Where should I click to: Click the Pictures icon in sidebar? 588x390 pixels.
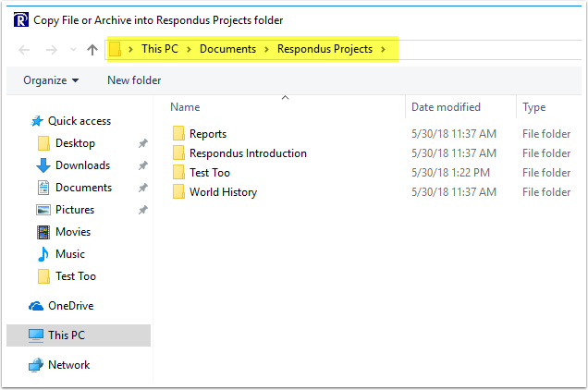43,210
